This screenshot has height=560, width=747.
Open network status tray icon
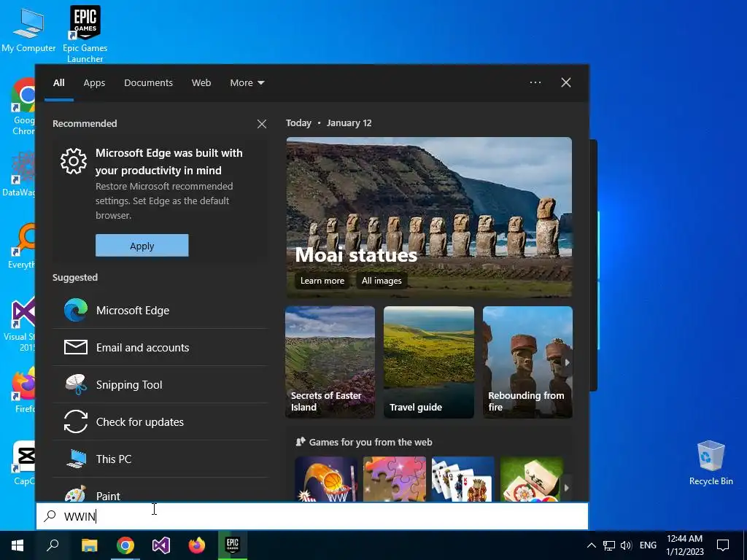click(x=609, y=545)
